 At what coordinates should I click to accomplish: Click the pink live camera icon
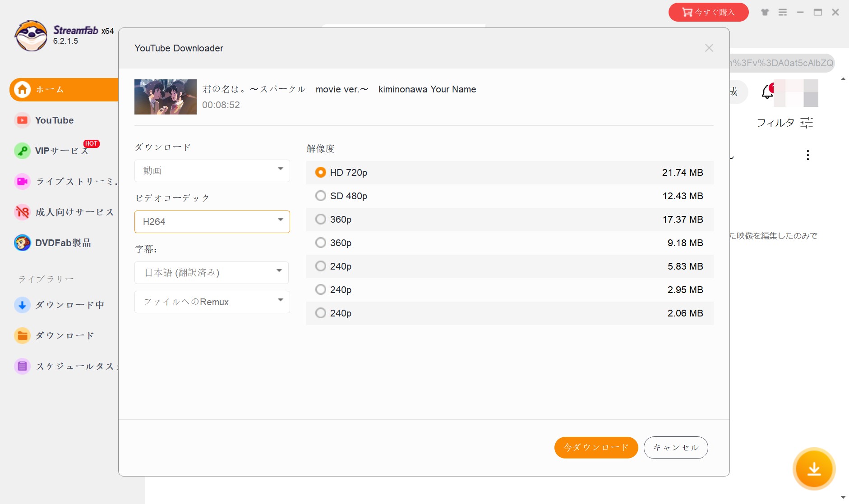click(22, 181)
